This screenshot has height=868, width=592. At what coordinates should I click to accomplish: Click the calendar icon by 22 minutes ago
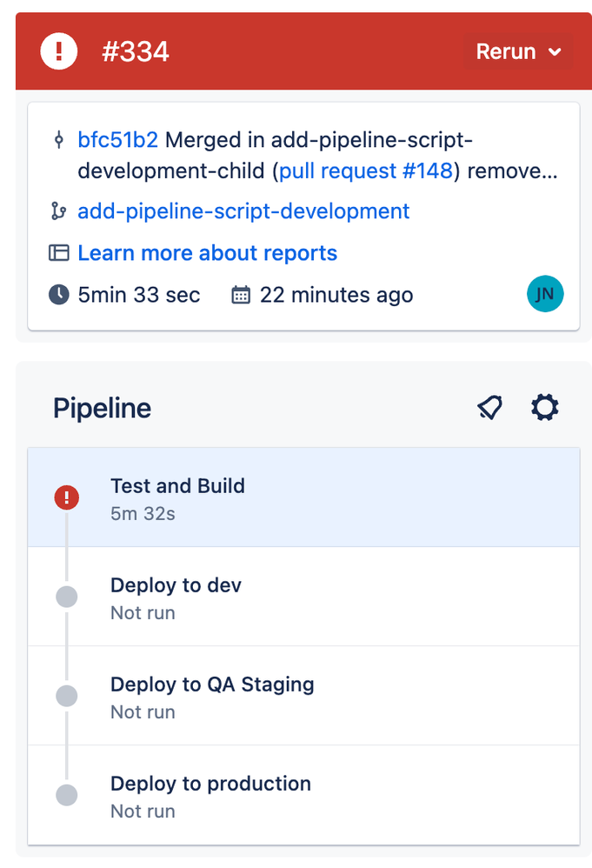click(241, 295)
